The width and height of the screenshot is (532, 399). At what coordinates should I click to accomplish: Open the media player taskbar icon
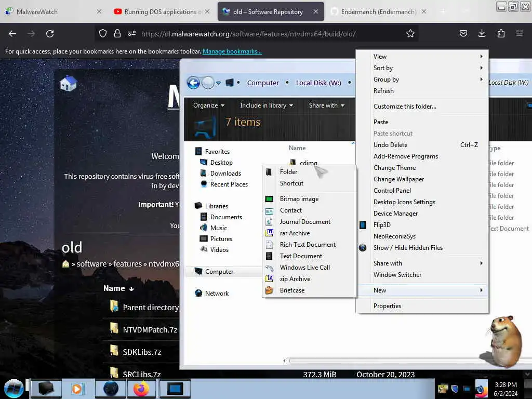pos(77,389)
